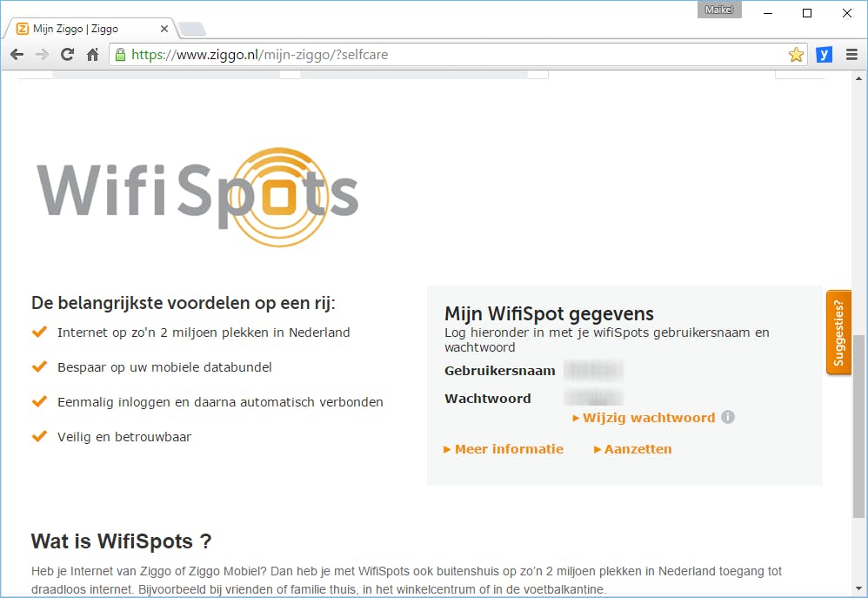Open a new browser tab
868x598 pixels.
coord(192,29)
